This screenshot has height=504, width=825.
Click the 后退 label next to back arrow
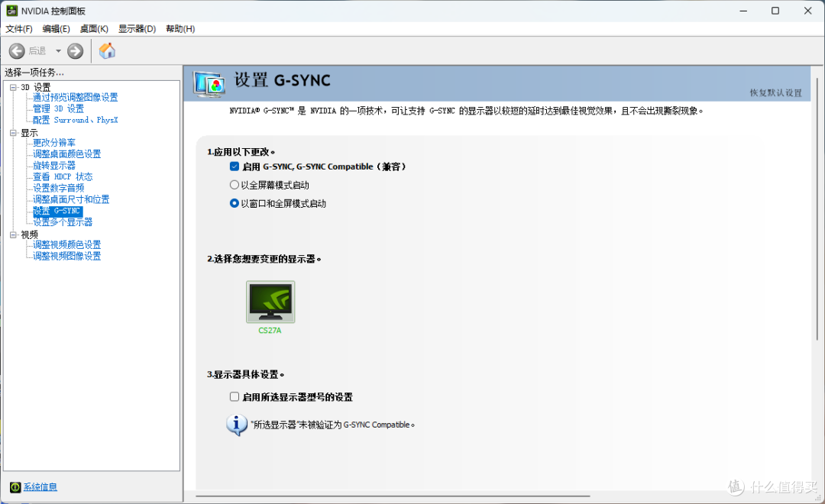point(37,51)
